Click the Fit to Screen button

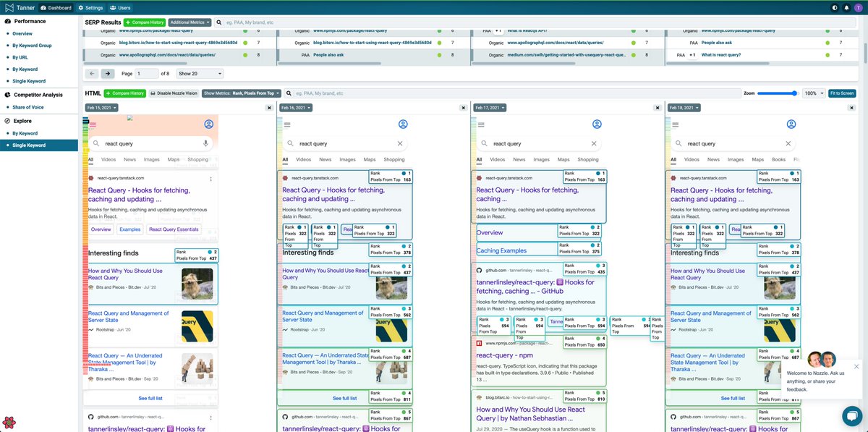(841, 93)
